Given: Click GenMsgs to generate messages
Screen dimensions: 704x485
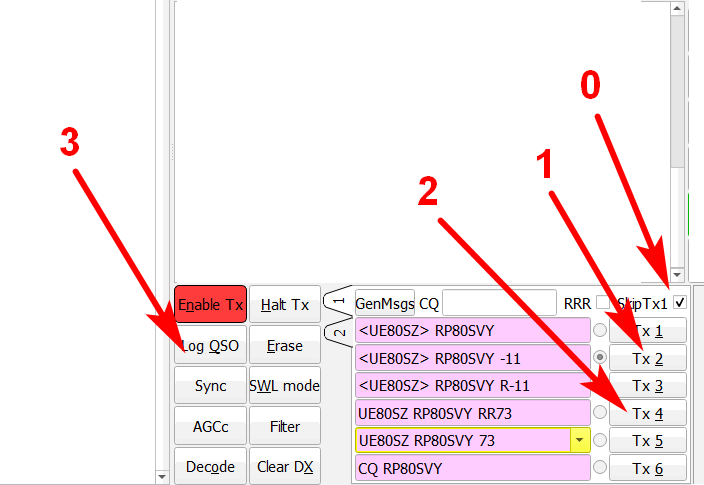Looking at the screenshot, I should click(384, 303).
